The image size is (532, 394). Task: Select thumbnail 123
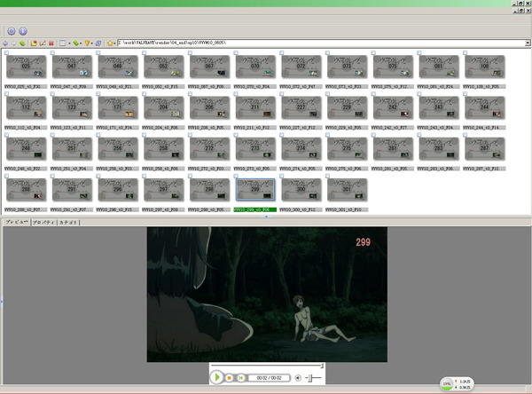pos(72,108)
